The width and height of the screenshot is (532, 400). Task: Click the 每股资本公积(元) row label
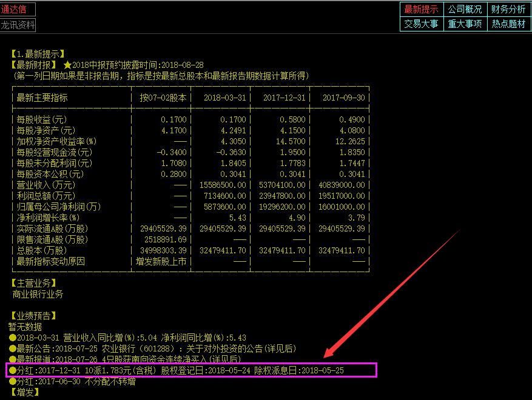coord(50,174)
